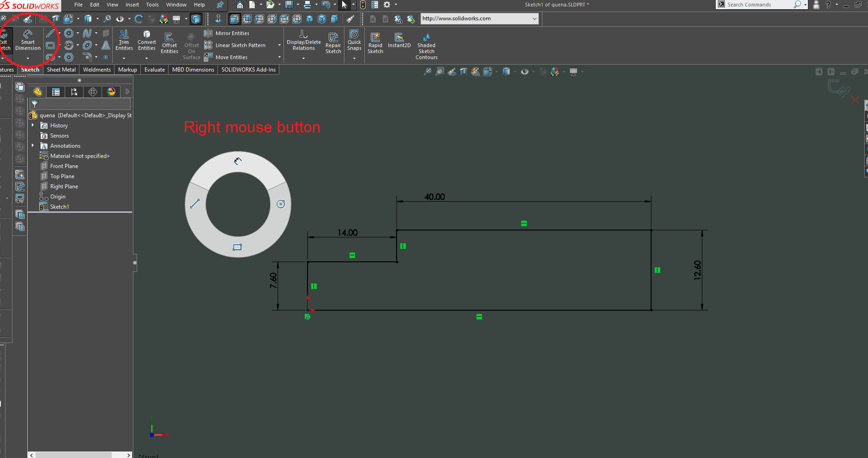Open the Tools menu
The width and height of the screenshot is (868, 458).
(x=152, y=5)
